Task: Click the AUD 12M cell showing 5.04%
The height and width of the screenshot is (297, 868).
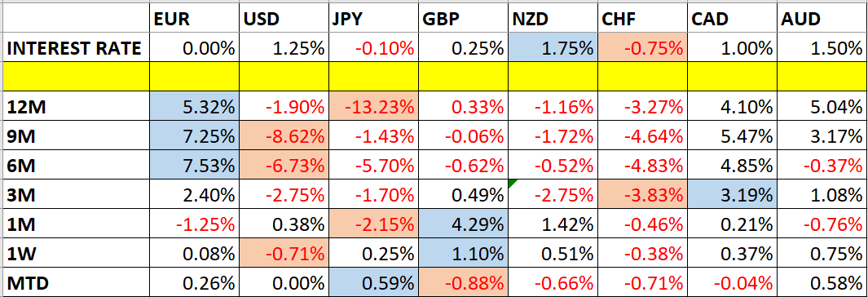Action: (822, 106)
